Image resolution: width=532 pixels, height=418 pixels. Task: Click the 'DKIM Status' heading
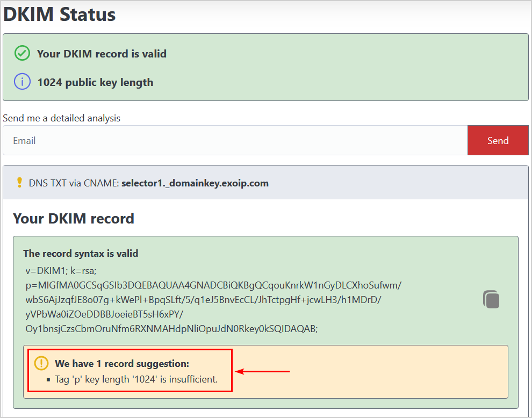(x=59, y=15)
